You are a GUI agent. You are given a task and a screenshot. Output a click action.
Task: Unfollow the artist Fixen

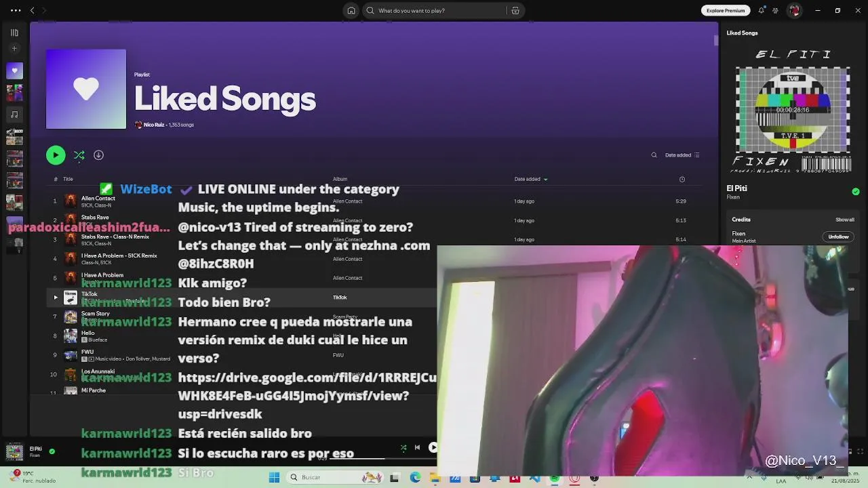[838, 237]
